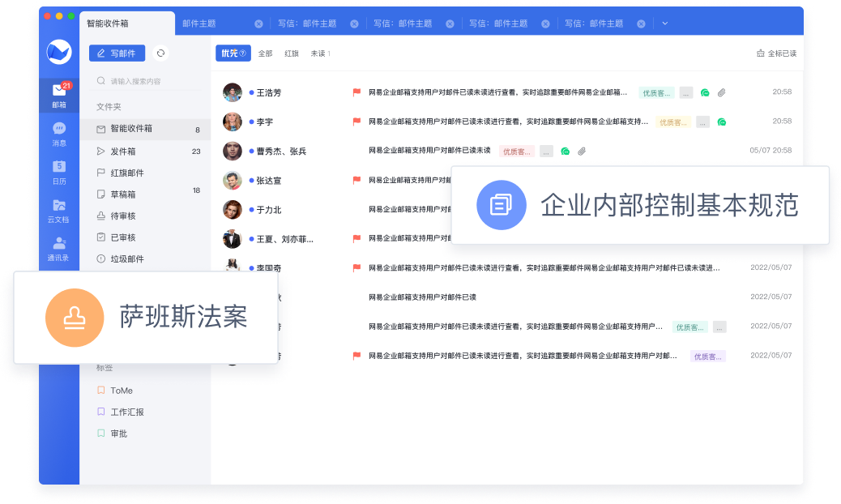Click the green chat icon on 李宇's email
The image size is (841, 504).
[721, 122]
